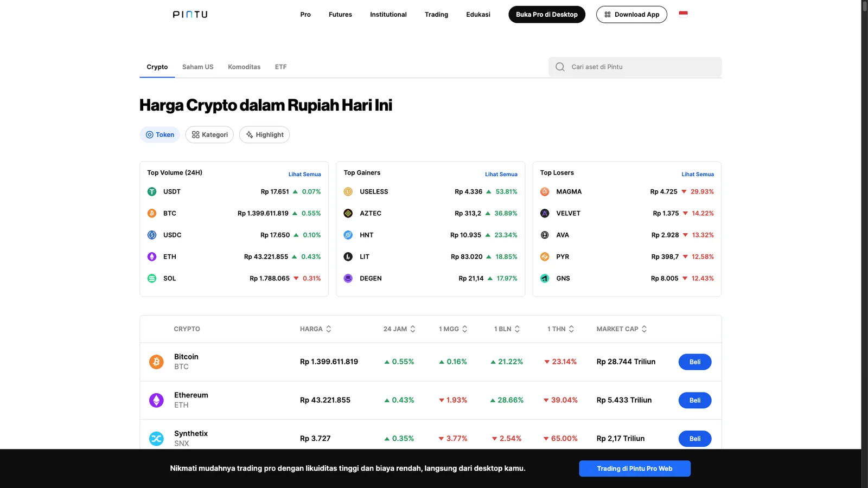Click Buka Pro di Desktop button
This screenshot has height=488, width=868.
[547, 15]
